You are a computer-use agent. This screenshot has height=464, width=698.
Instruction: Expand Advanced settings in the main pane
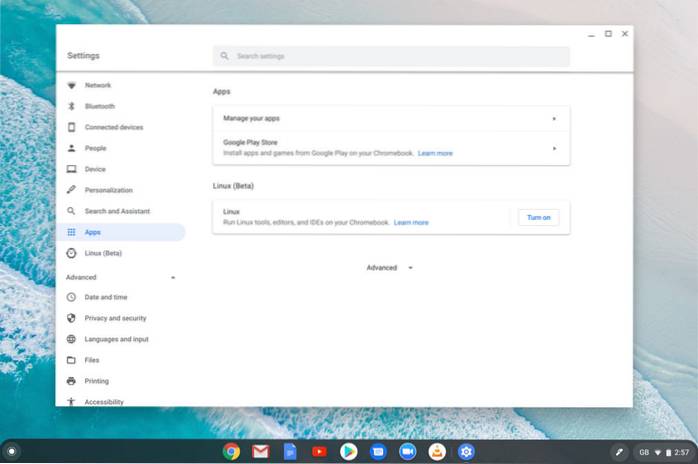pos(389,268)
